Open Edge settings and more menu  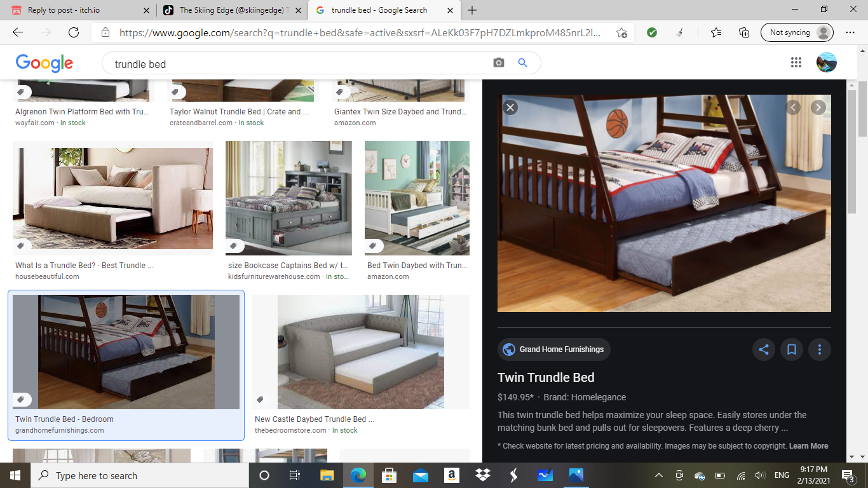[x=850, y=32]
